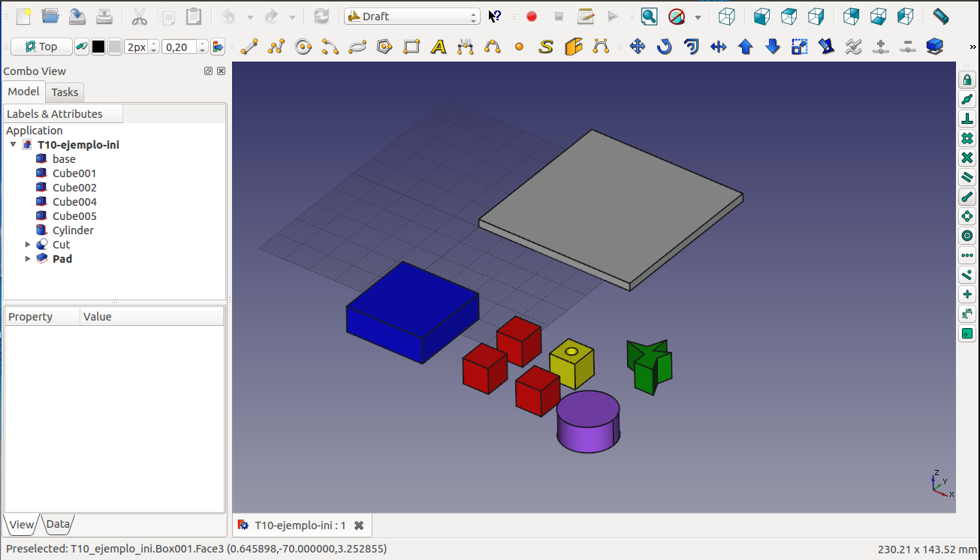
Task: Click the black line color swatch
Action: click(98, 47)
